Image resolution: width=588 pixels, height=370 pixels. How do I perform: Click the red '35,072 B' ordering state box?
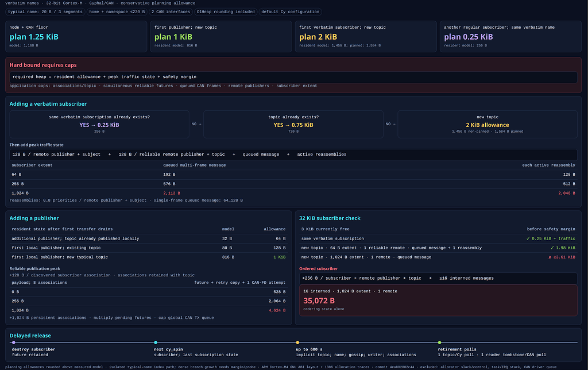[x=438, y=300]
